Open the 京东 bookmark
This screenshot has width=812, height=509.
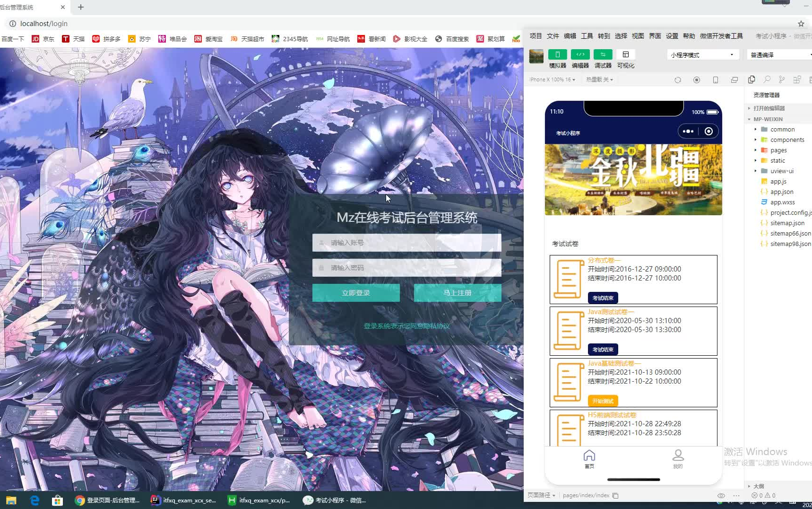43,39
